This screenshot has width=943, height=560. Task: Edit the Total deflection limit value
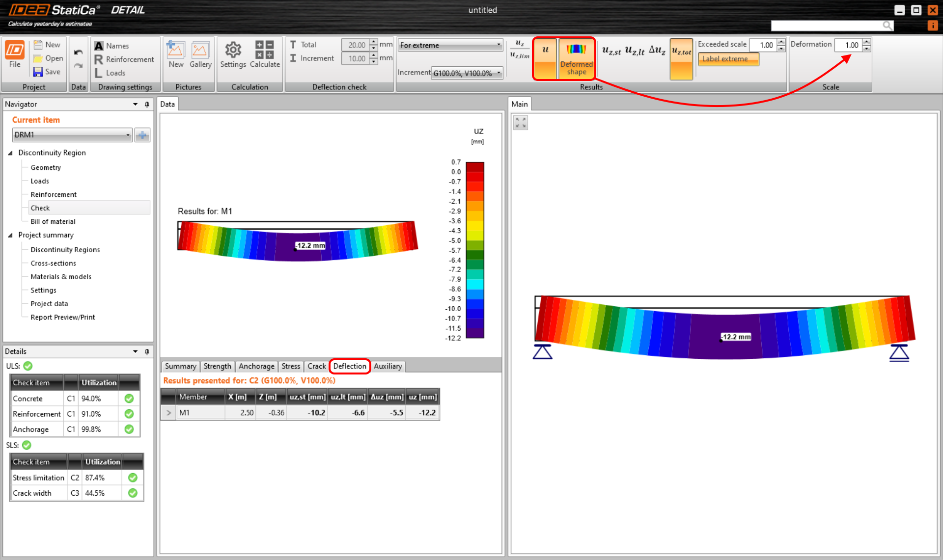357,45
